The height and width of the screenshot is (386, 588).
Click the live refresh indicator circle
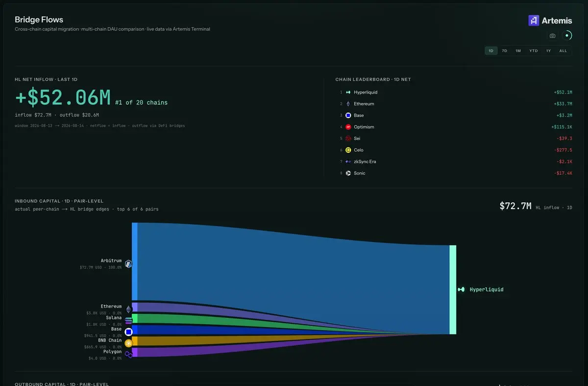point(567,35)
